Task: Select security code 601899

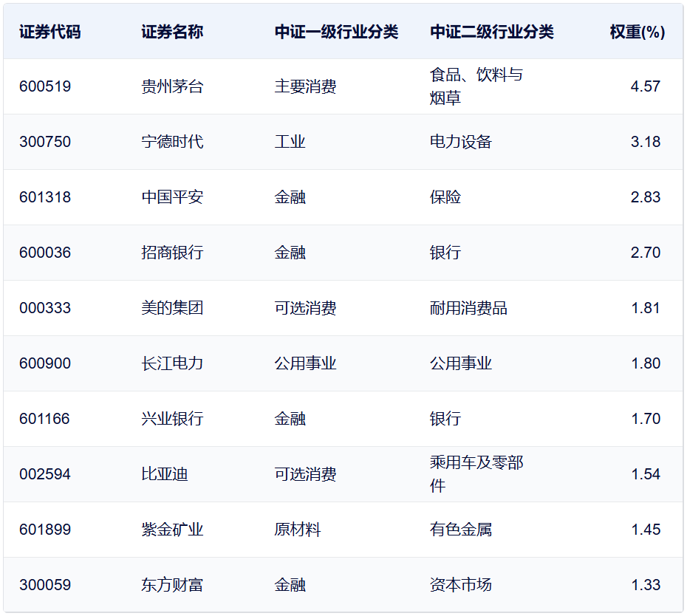Action: [x=45, y=530]
